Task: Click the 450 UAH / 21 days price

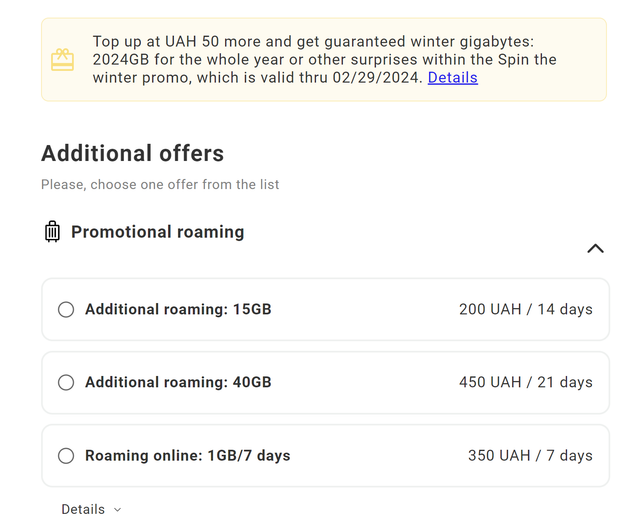Action: tap(526, 382)
